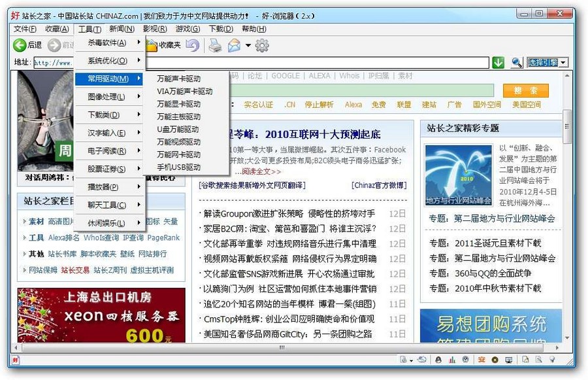Click the vertical scrollbar thumb on right
Image resolution: width=588 pixels, height=380 pixels.
pyautogui.click(x=567, y=126)
